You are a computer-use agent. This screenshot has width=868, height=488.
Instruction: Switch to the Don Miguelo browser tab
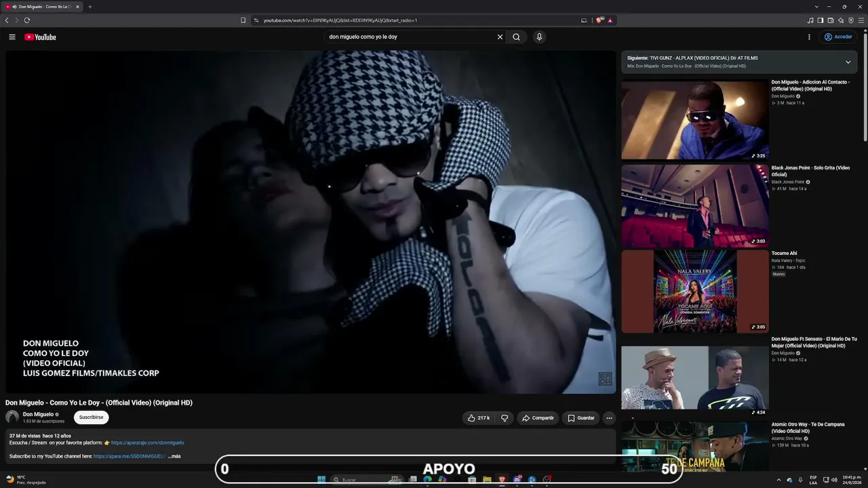pos(42,7)
